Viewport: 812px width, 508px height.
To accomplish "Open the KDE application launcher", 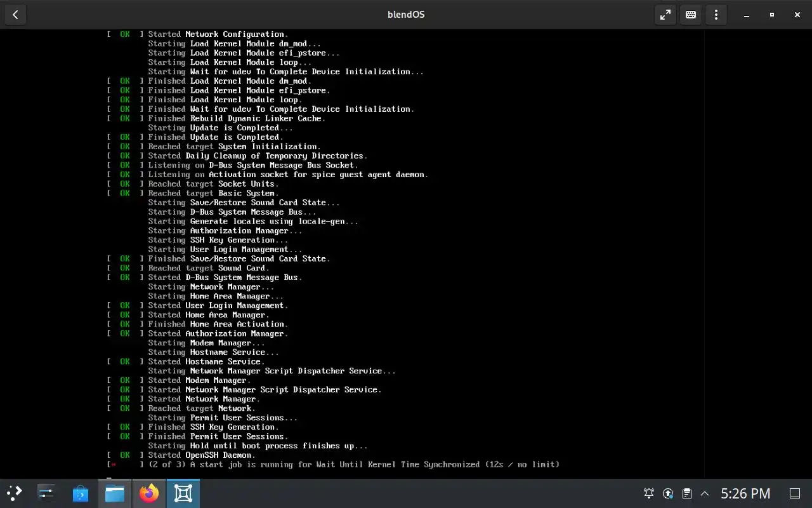I will coord(14,493).
